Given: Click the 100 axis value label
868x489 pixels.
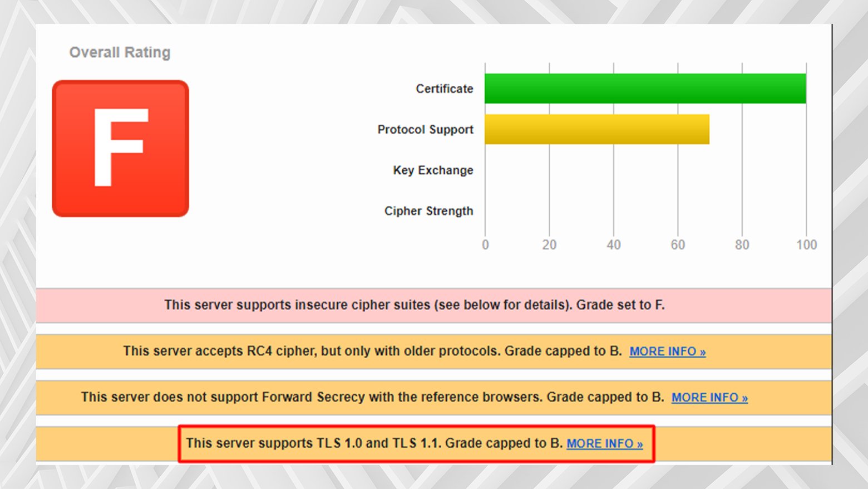Looking at the screenshot, I should (806, 245).
